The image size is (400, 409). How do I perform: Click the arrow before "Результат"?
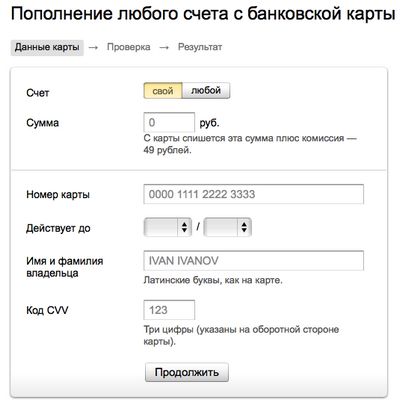coord(164,48)
